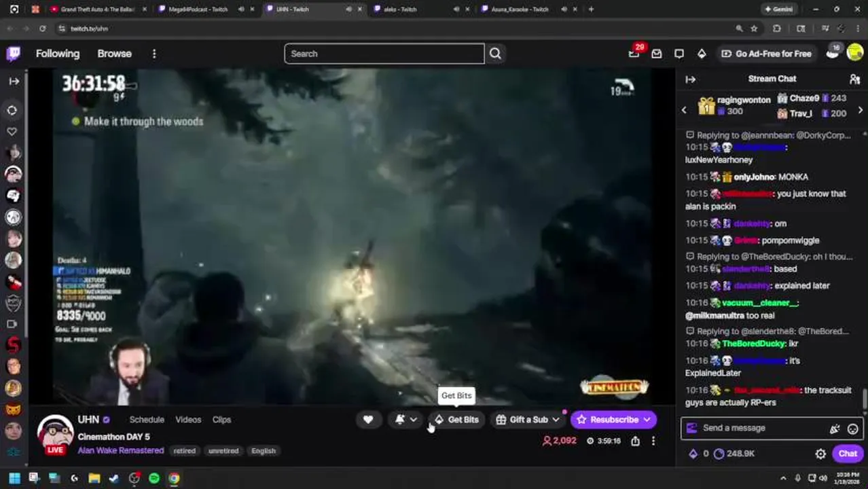Screen dimensions: 868x489
Task: Open the Clips tab
Action: point(221,420)
